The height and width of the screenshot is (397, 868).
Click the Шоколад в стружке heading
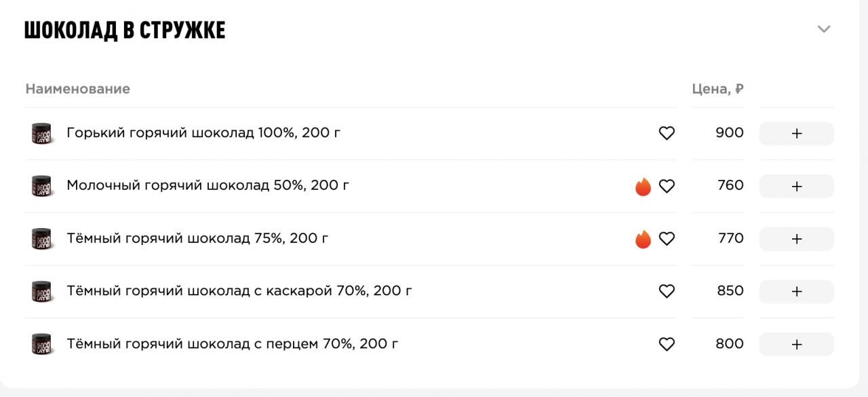[x=125, y=31]
